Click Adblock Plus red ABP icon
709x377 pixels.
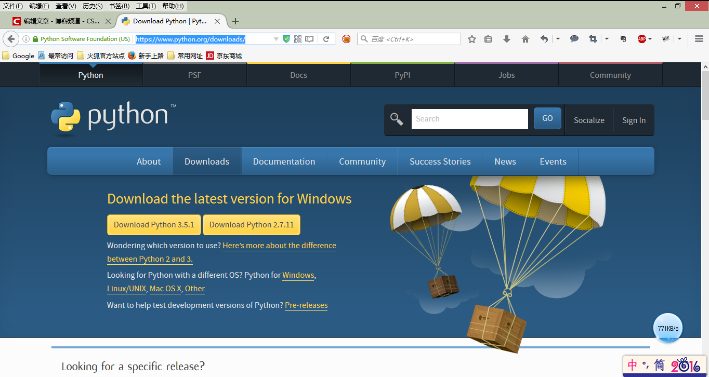[x=642, y=39]
